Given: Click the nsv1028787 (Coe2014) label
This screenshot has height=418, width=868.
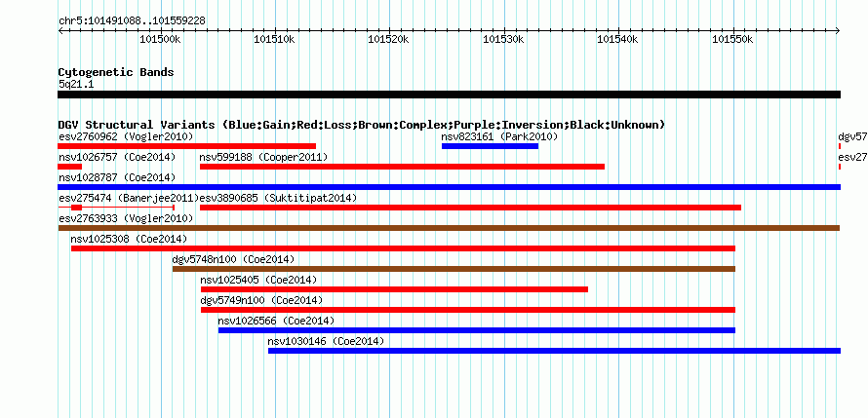Looking at the screenshot, I should coord(117,177).
